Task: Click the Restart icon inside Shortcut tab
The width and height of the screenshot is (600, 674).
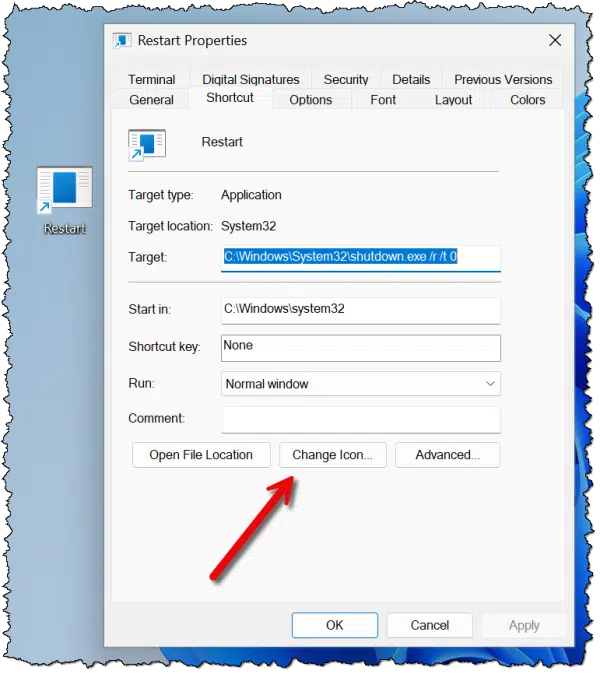Action: (x=147, y=144)
